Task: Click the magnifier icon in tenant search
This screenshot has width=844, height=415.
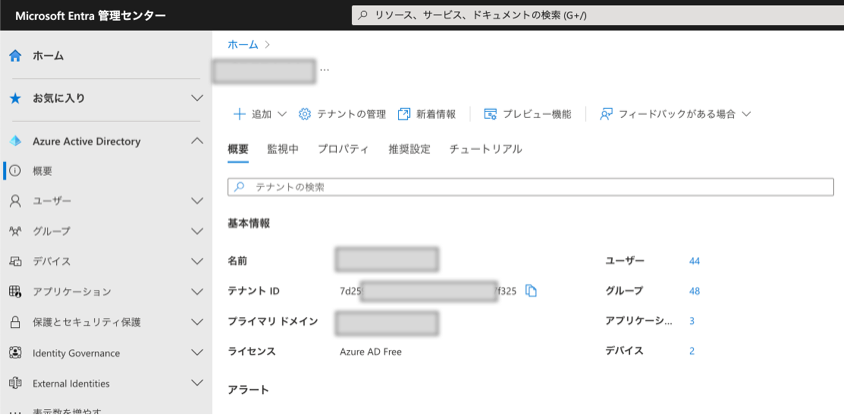Action: coord(239,187)
